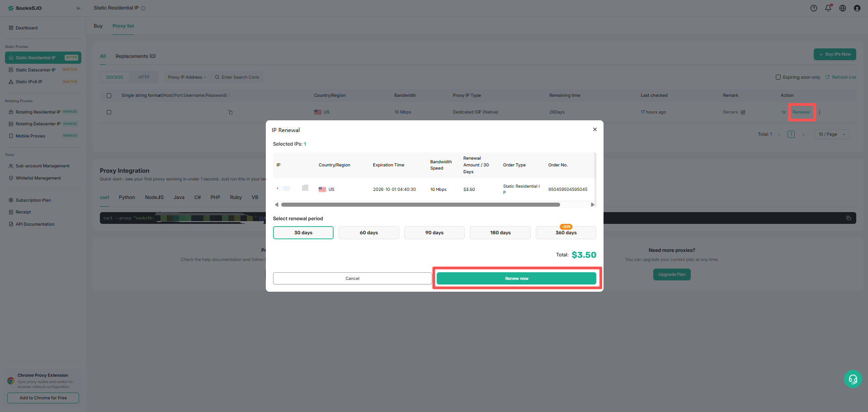The image size is (868, 412).
Task: Confirm with the Renew now button
Action: point(516,279)
